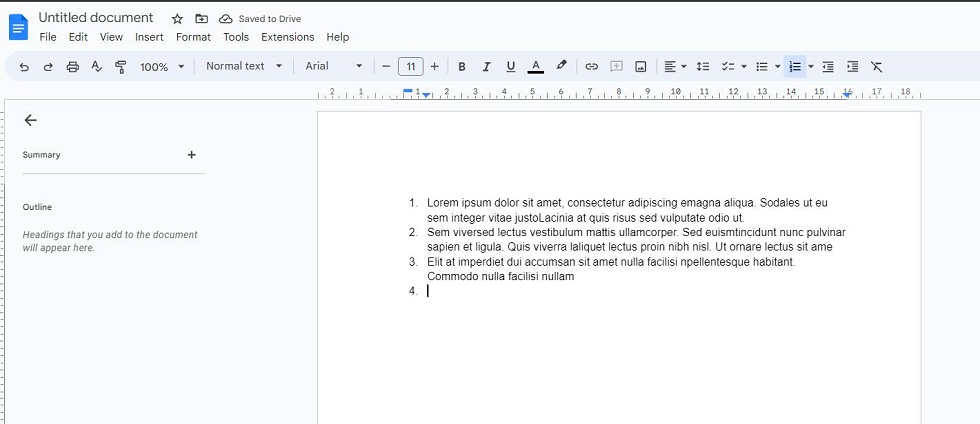
Task: Click the Add comment icon
Action: 616,66
